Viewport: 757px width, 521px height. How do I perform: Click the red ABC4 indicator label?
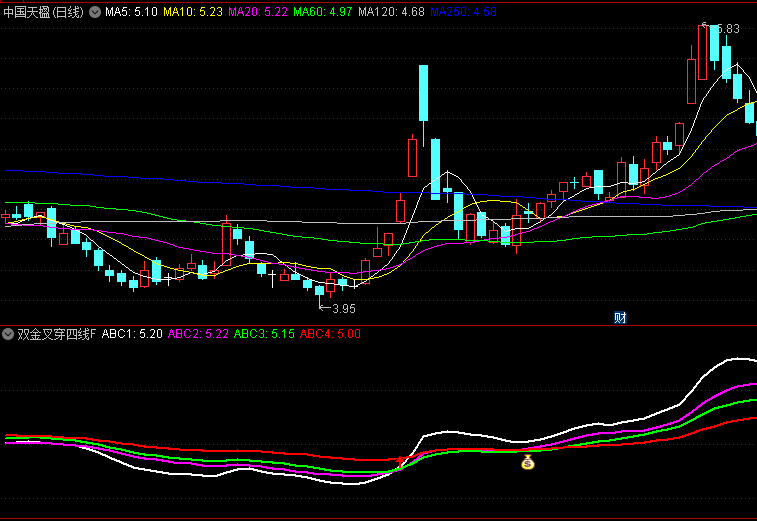(x=330, y=334)
